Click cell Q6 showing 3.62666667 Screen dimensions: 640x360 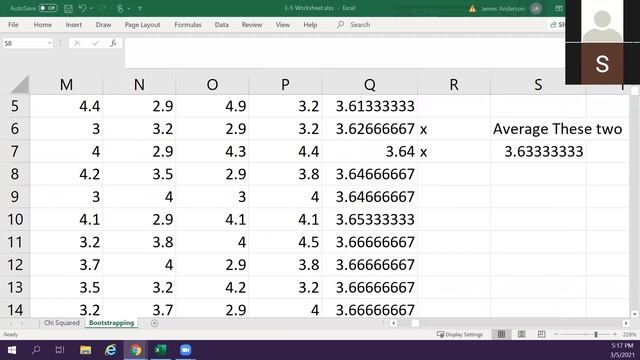(x=370, y=129)
